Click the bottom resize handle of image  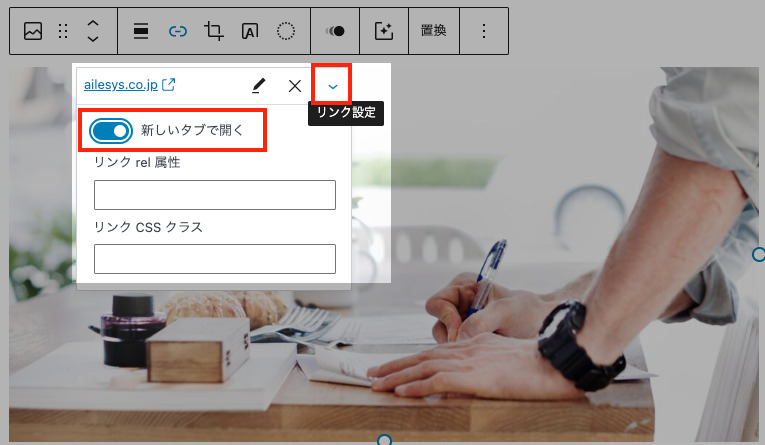(384, 441)
